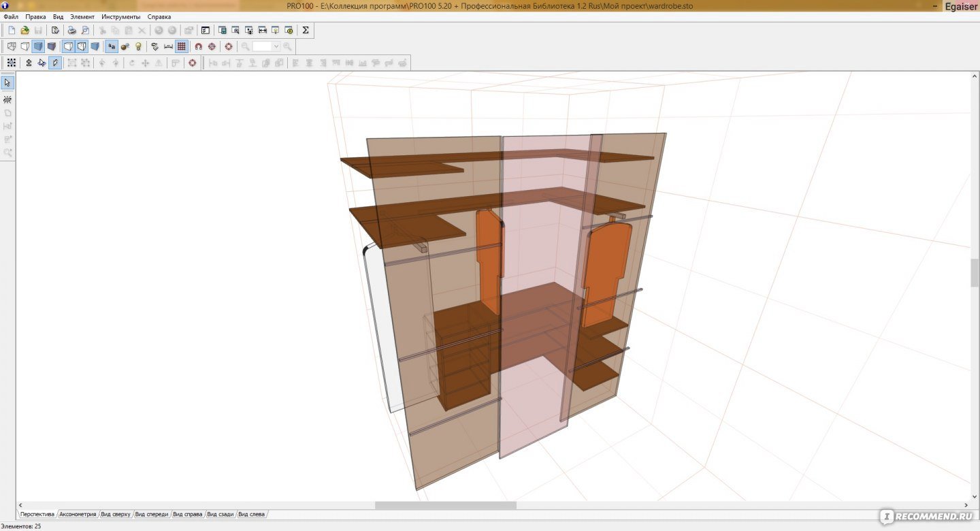Expand the zoom level dropdown
Image resolution: width=980 pixels, height=531 pixels.
coord(276,46)
